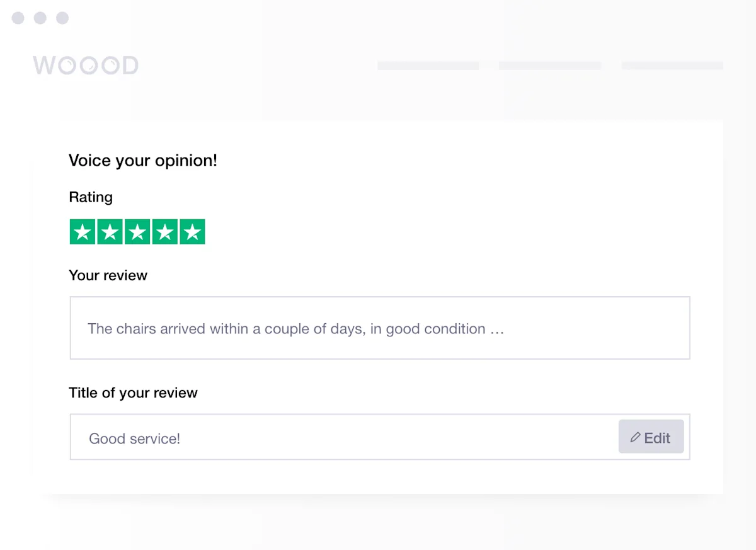
Task: Click the Edit button
Action: pos(651,437)
